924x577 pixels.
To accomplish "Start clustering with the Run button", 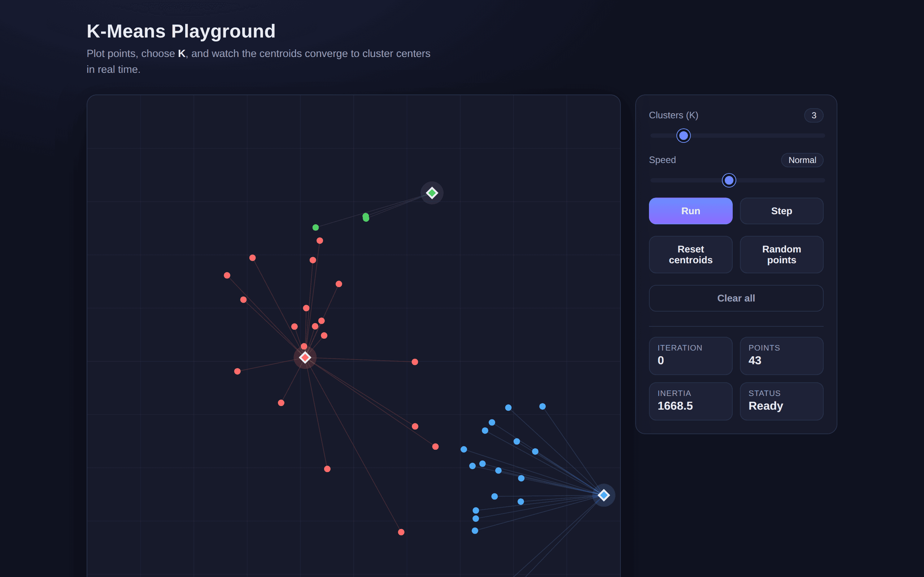I will coord(690,211).
